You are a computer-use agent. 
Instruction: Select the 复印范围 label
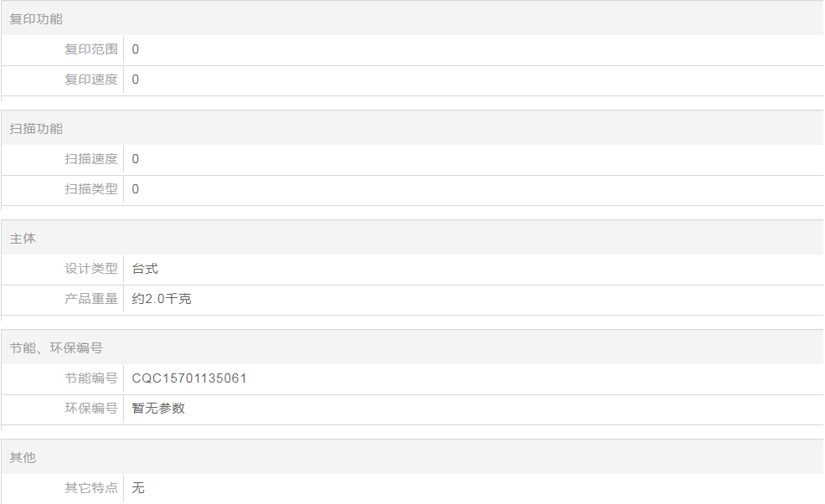91,49
